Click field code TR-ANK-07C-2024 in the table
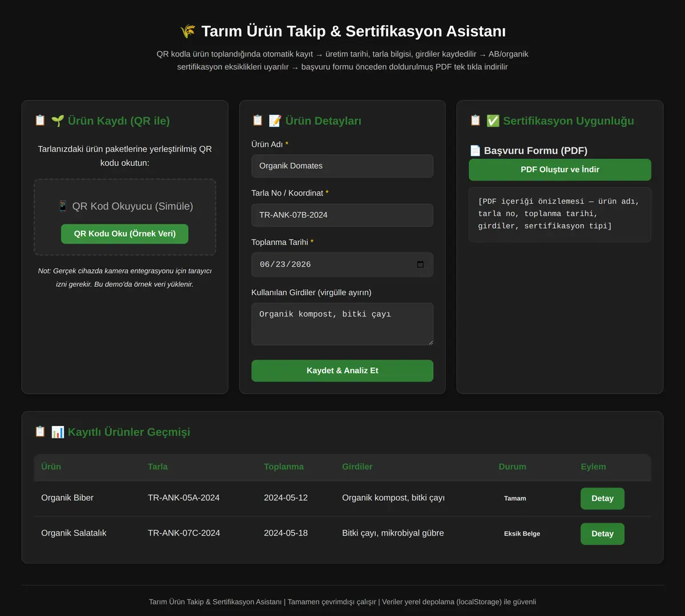 tap(184, 533)
